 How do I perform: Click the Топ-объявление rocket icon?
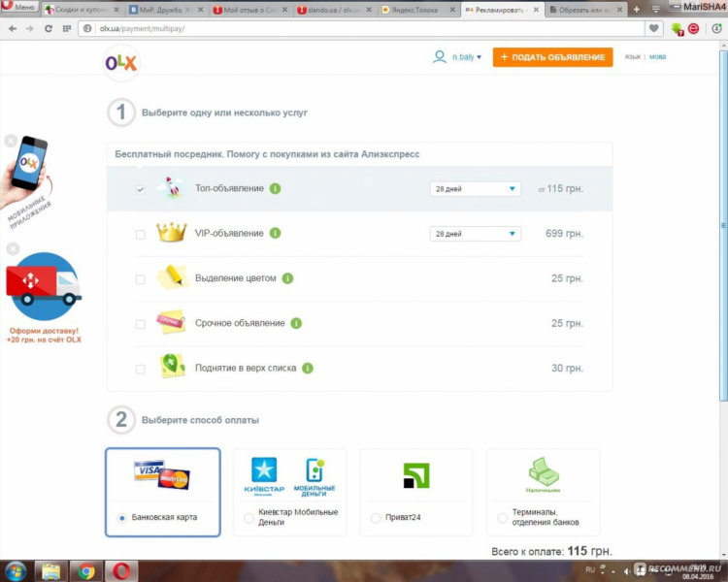(170, 187)
